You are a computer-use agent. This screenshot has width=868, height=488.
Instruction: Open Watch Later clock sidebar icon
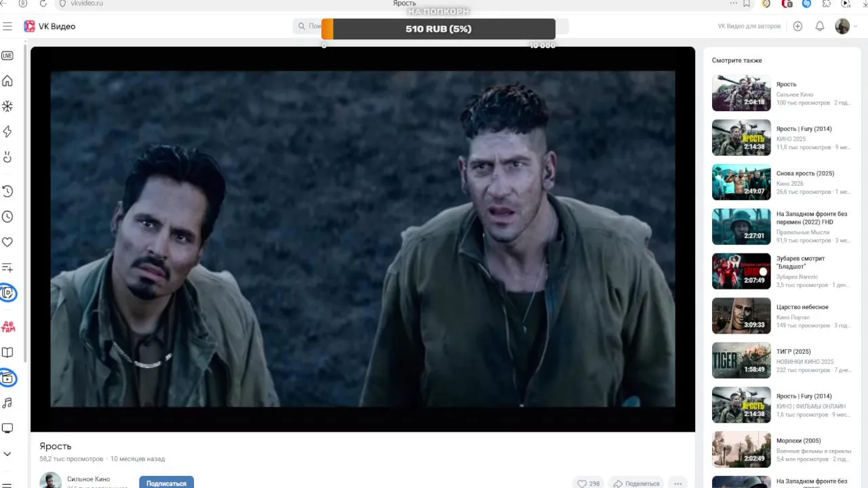(7, 217)
